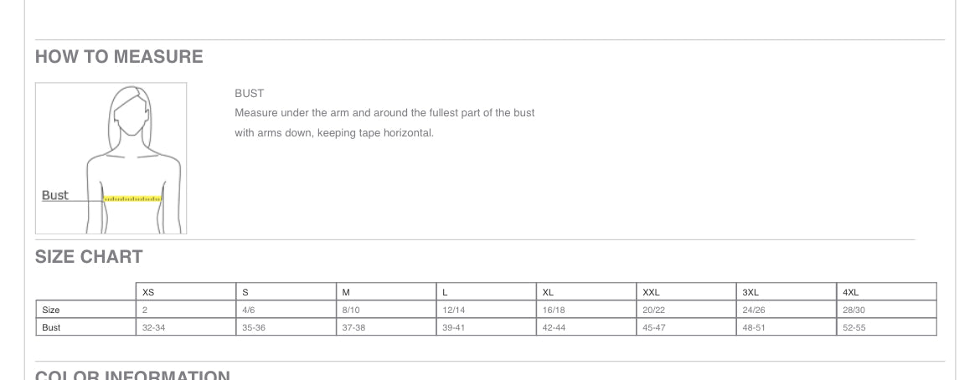This screenshot has width=980, height=380.
Task: Click the bust measurement illustration
Action: coord(111,157)
